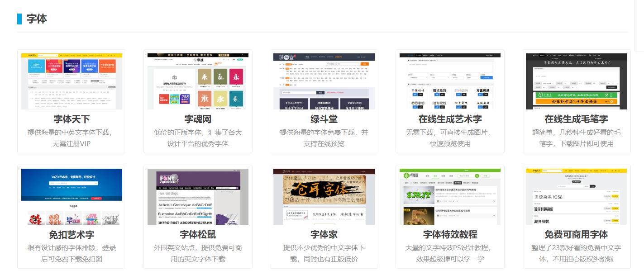644x275 pixels.
Task: Open the 字体家 Chinese font site
Action: click(324, 235)
